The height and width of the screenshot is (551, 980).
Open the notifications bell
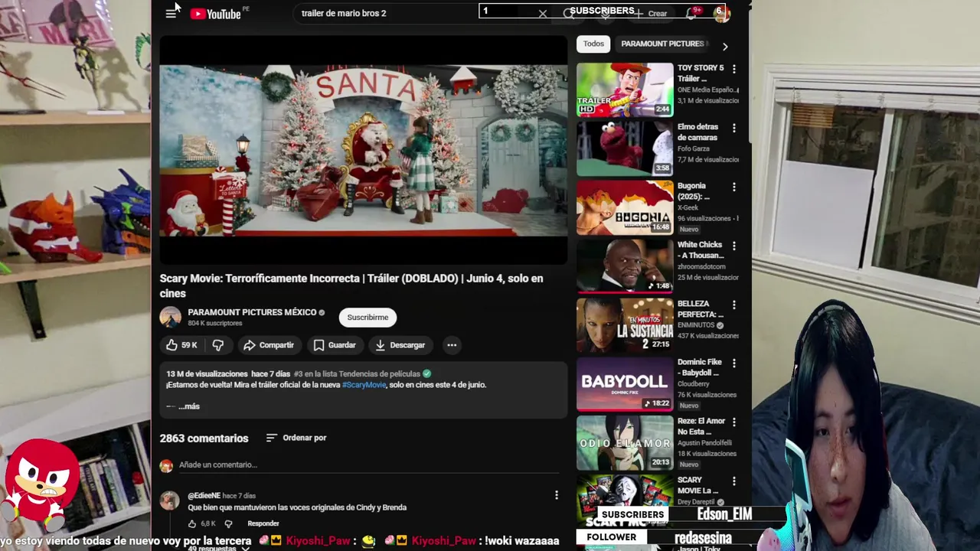692,13
